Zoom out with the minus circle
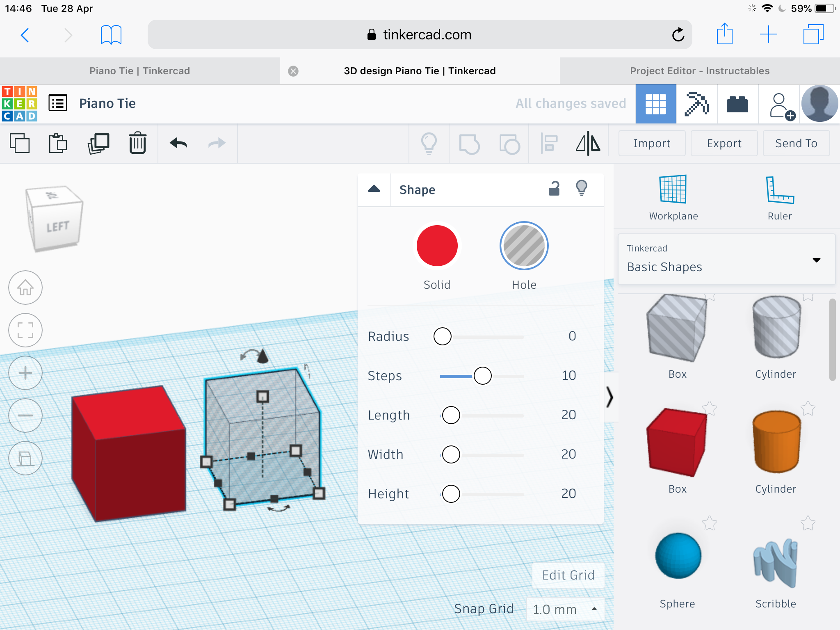Image resolution: width=840 pixels, height=630 pixels. pyautogui.click(x=25, y=415)
